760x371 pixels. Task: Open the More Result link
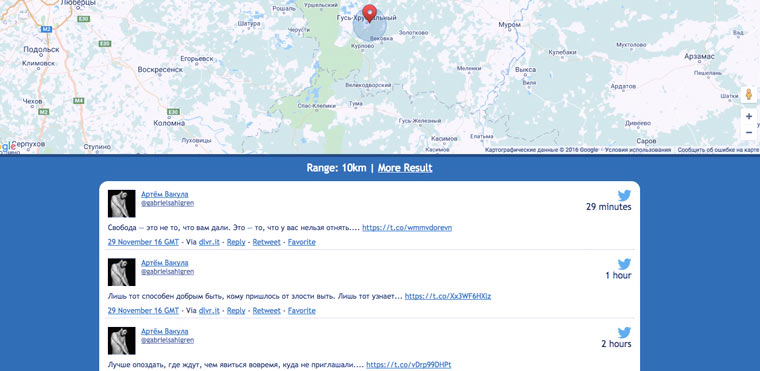pyautogui.click(x=405, y=168)
